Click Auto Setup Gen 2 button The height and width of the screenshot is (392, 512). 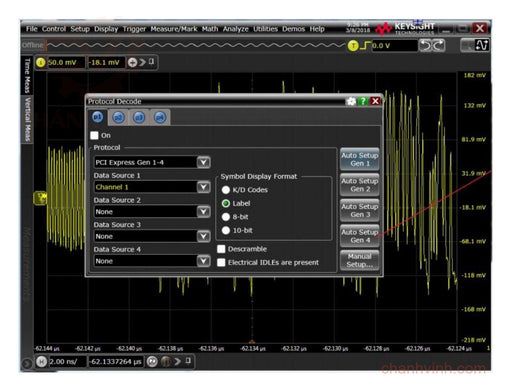coord(360,185)
